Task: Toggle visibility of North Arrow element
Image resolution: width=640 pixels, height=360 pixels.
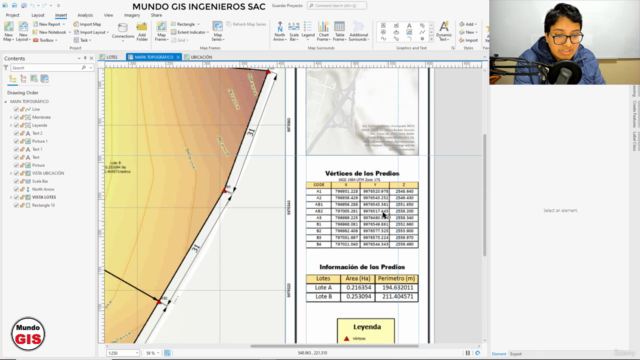Action: coord(16,189)
